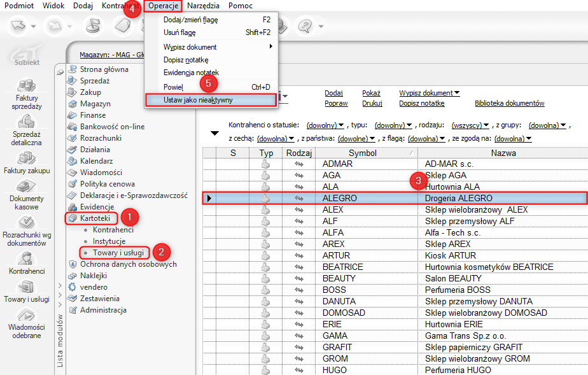Click the 'Drukuj' link above the list
588x375 pixels.
372,103
